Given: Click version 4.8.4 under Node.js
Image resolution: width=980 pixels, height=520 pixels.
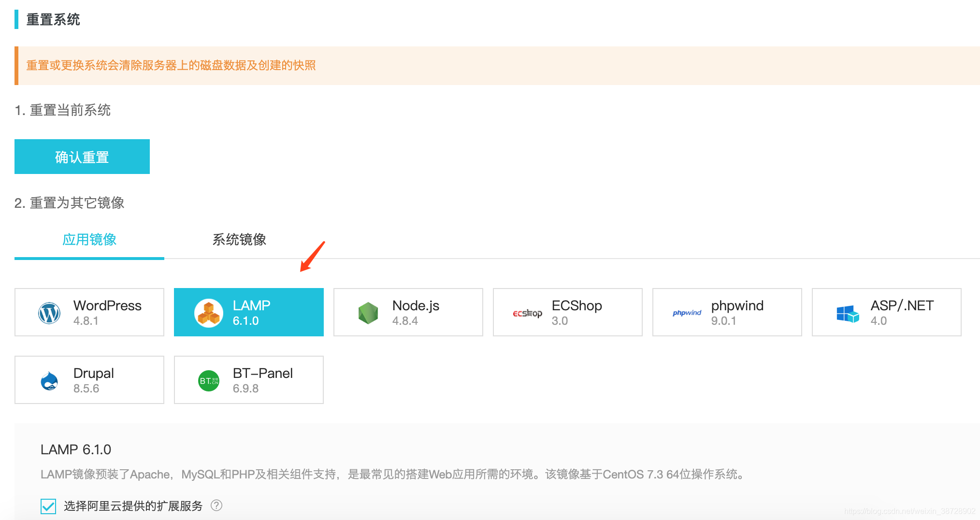Looking at the screenshot, I should point(405,321).
